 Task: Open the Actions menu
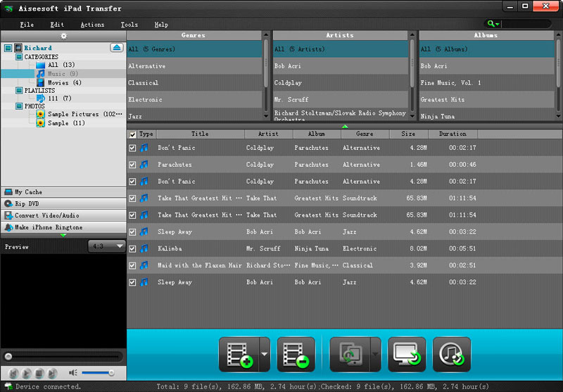pos(92,25)
